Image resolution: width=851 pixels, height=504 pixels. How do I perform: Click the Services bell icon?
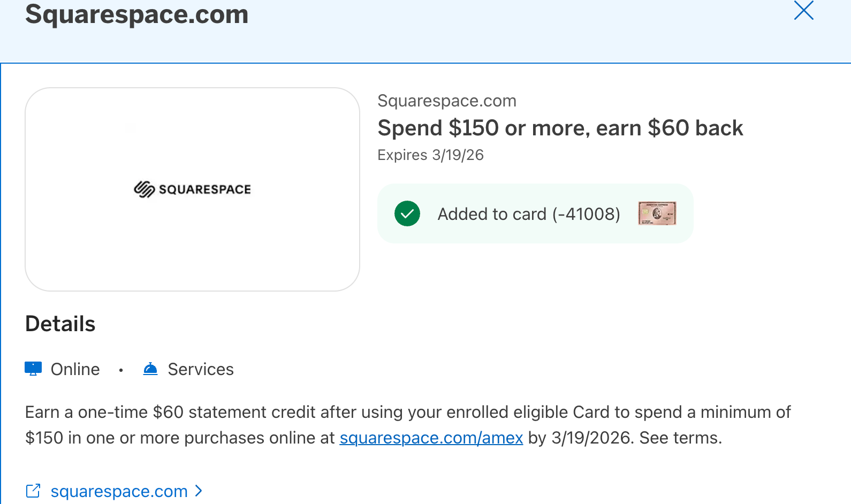pyautogui.click(x=150, y=369)
